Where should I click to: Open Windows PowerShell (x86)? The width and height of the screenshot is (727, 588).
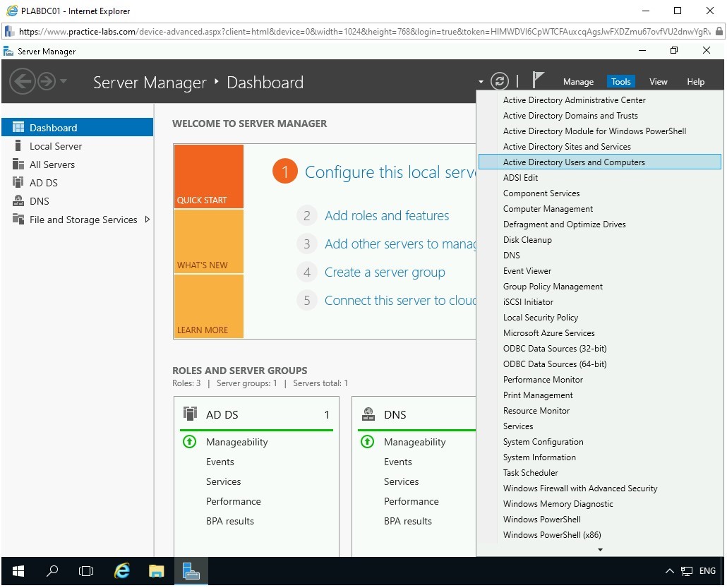click(600, 535)
